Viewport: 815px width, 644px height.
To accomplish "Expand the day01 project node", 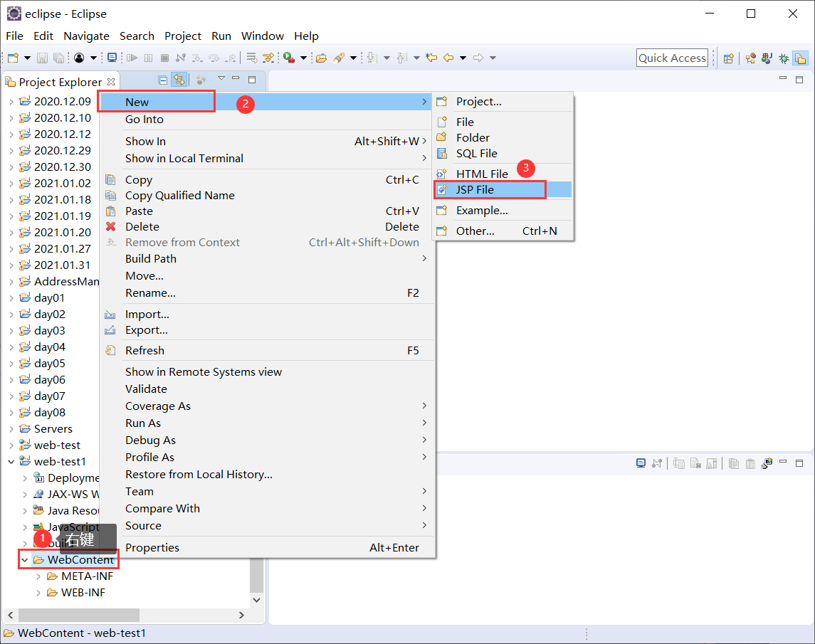I will click(11, 298).
